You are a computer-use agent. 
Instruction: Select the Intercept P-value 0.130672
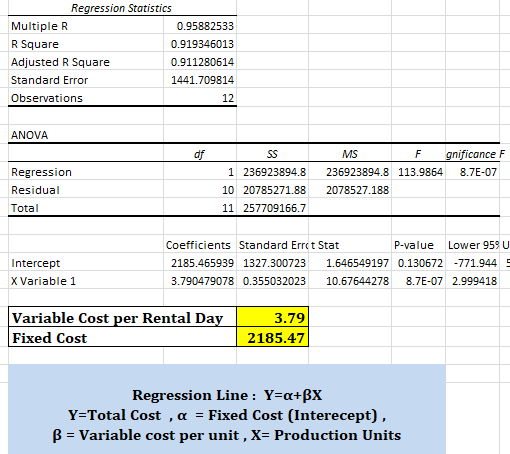click(x=418, y=263)
